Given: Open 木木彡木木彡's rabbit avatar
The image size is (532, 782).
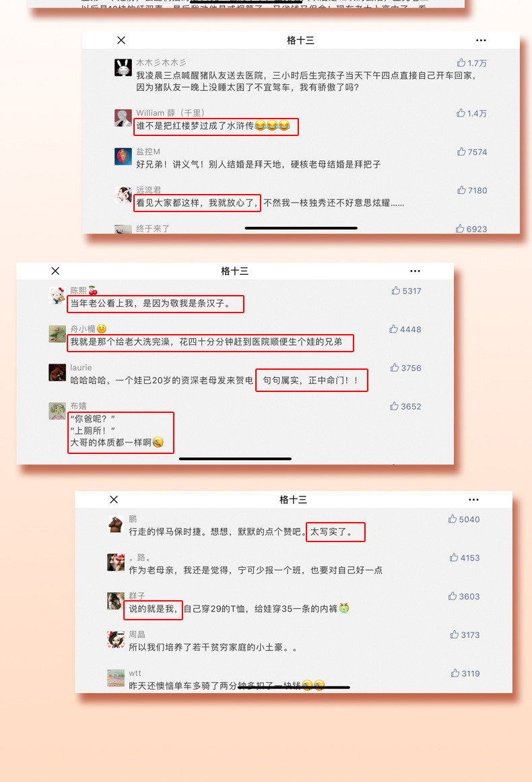Looking at the screenshot, I should point(123,67).
